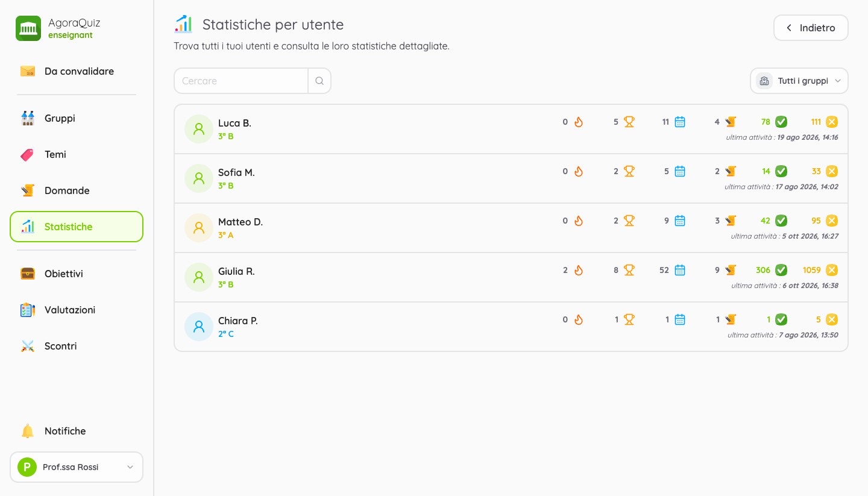Open the Scontri sidebar section
The width and height of the screenshot is (868, 496).
(x=77, y=346)
